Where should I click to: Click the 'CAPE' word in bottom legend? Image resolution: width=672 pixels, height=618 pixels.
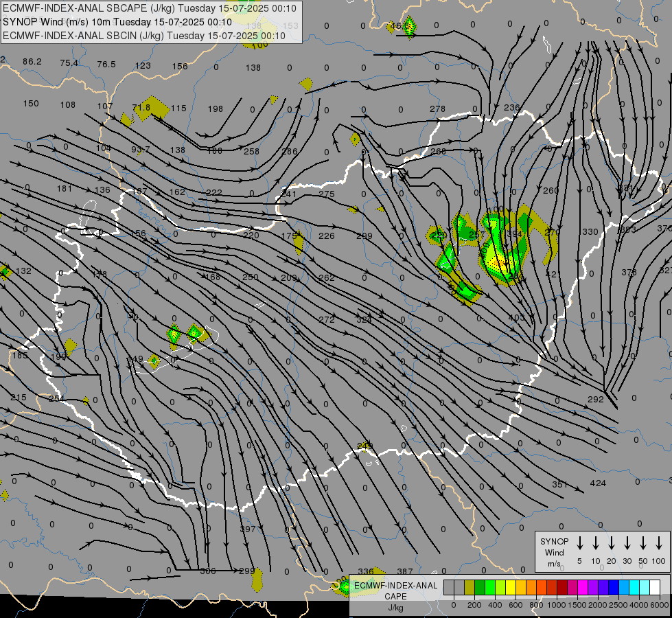tap(395, 597)
